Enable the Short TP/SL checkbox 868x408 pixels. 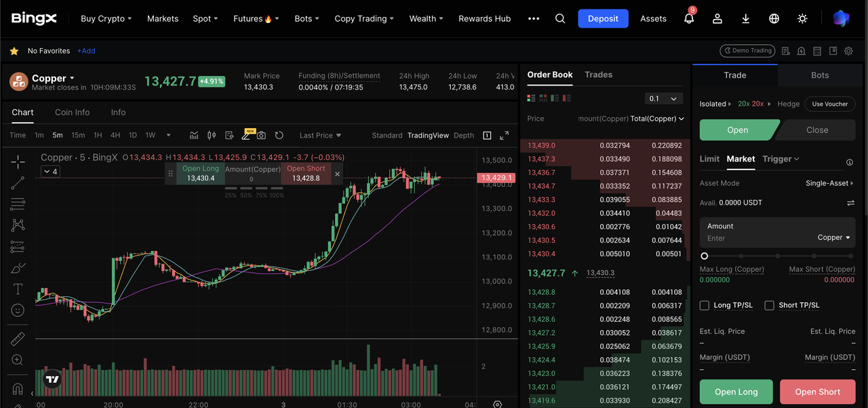pos(769,306)
